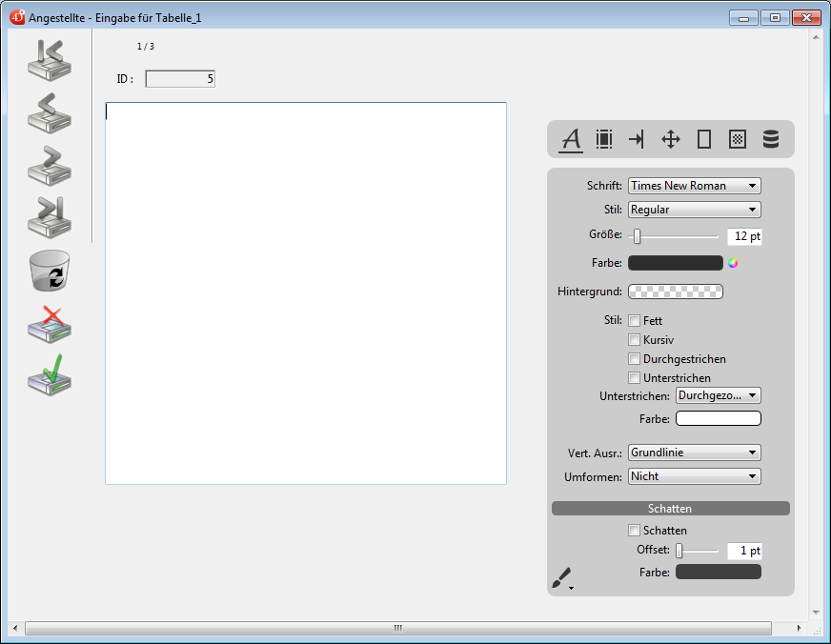Click the delete record trash icon
This screenshot has height=644, width=831.
click(50, 271)
